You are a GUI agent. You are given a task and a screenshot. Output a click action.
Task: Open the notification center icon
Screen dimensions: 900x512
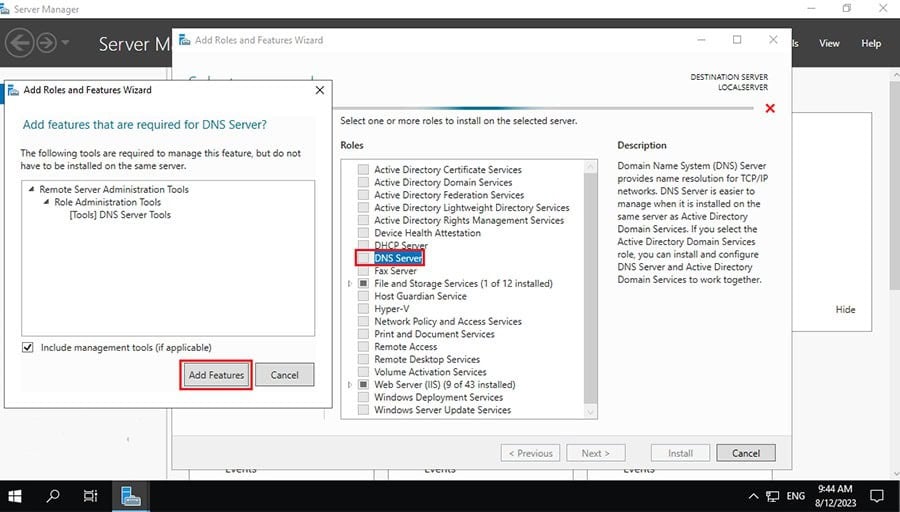(x=876, y=496)
